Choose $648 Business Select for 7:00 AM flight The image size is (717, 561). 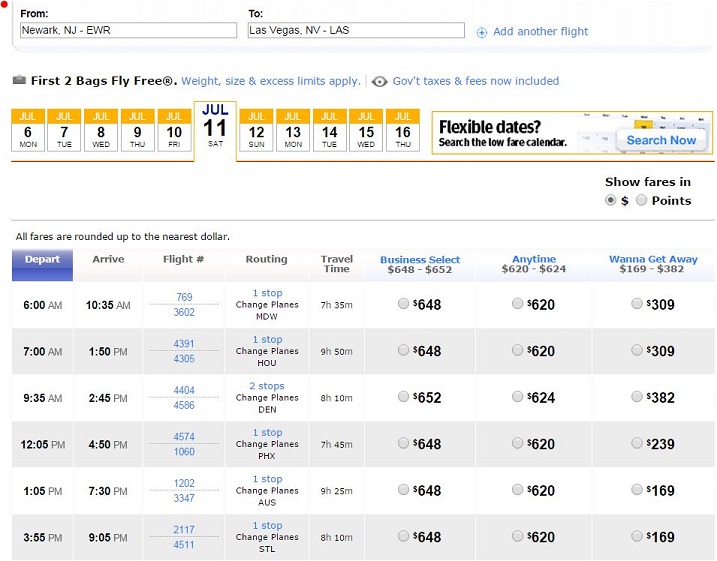[x=403, y=350]
